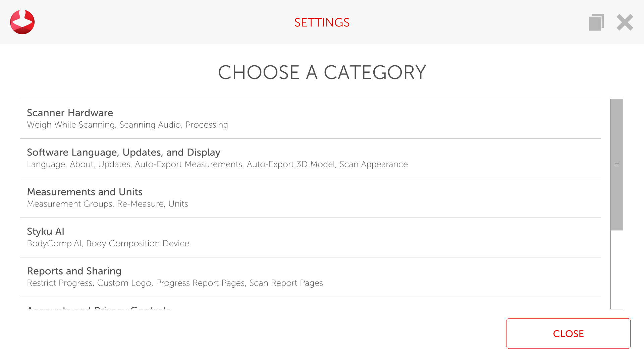The height and width of the screenshot is (362, 644).
Task: Click the scrollbar grip lines icon
Action: [x=616, y=165]
